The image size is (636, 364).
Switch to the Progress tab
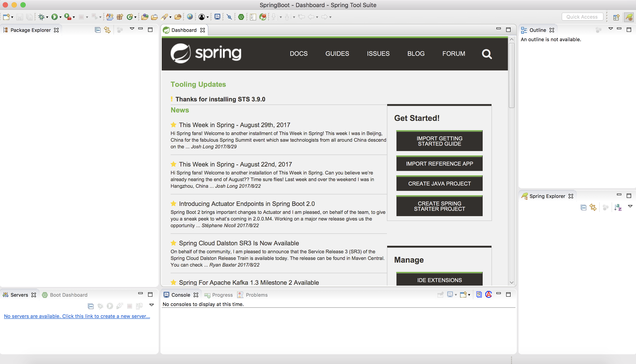click(219, 295)
